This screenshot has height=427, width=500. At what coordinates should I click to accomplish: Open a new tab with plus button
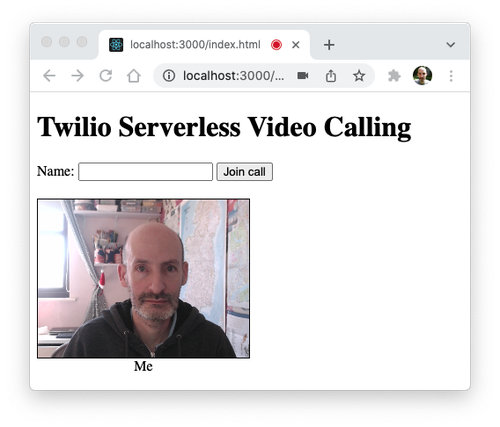pos(329,45)
